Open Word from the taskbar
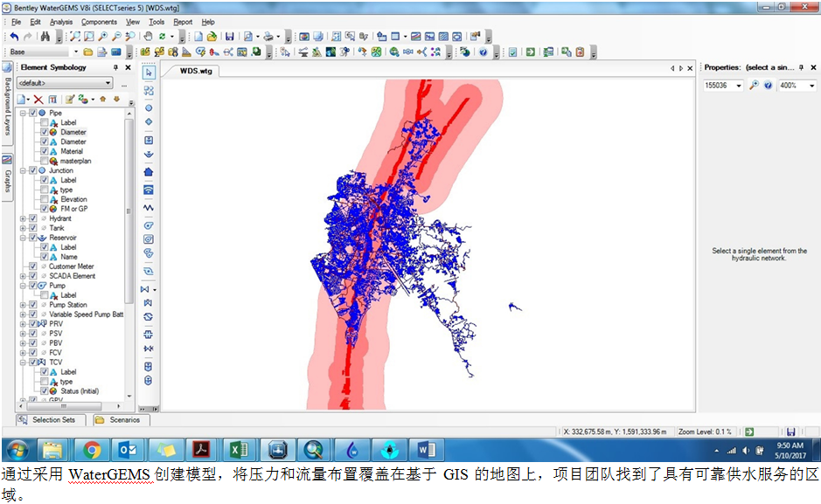 coord(426,449)
